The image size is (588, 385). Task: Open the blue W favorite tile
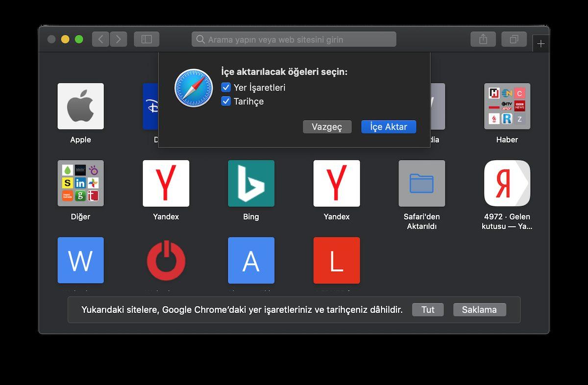coord(80,260)
